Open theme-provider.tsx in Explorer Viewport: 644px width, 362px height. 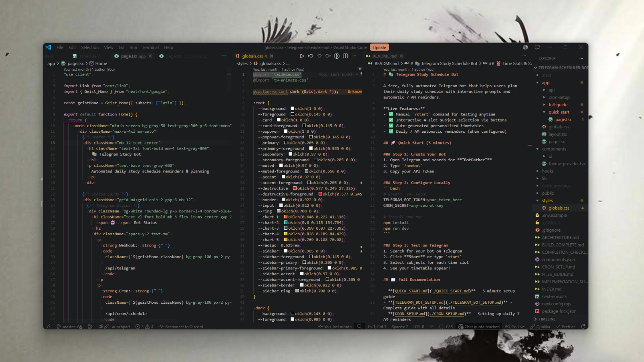coord(567,164)
